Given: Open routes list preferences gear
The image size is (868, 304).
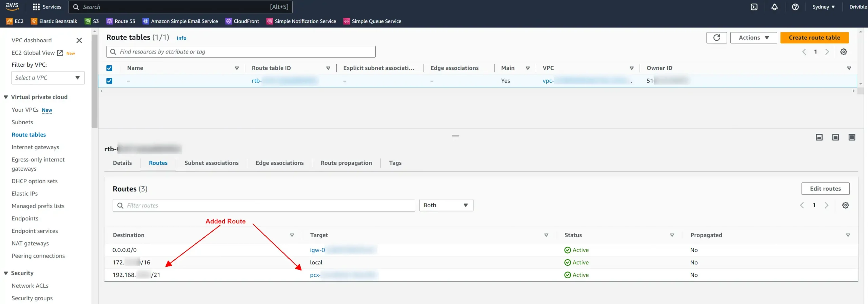Looking at the screenshot, I should pyautogui.click(x=845, y=205).
